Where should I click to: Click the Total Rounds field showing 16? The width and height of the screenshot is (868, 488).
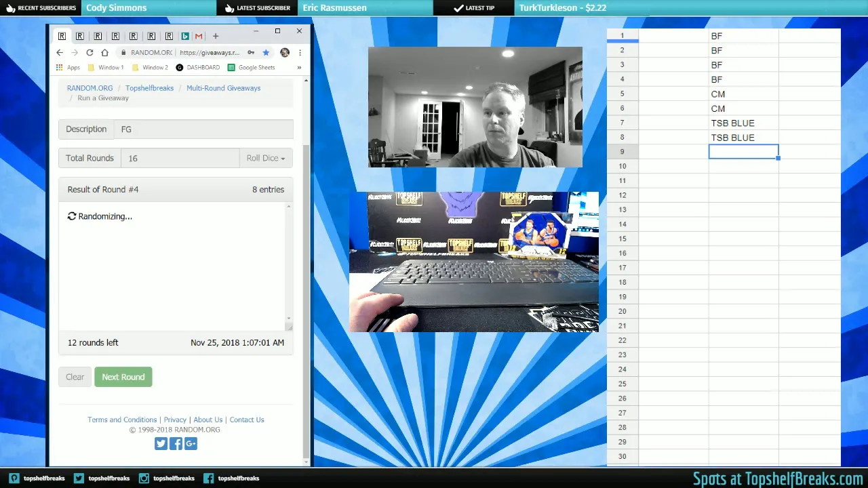180,158
